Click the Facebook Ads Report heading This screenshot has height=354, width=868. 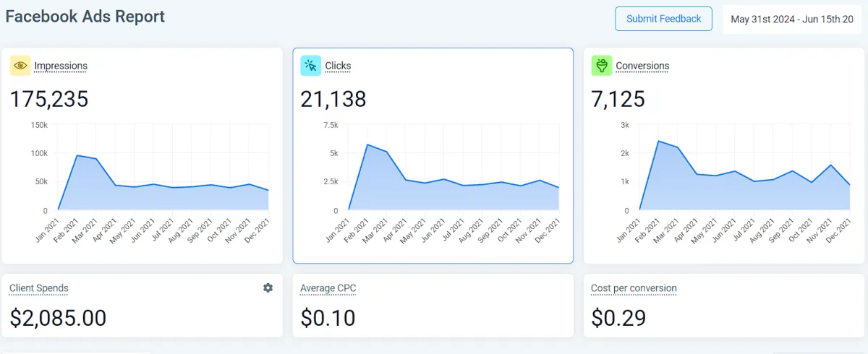coord(85,16)
